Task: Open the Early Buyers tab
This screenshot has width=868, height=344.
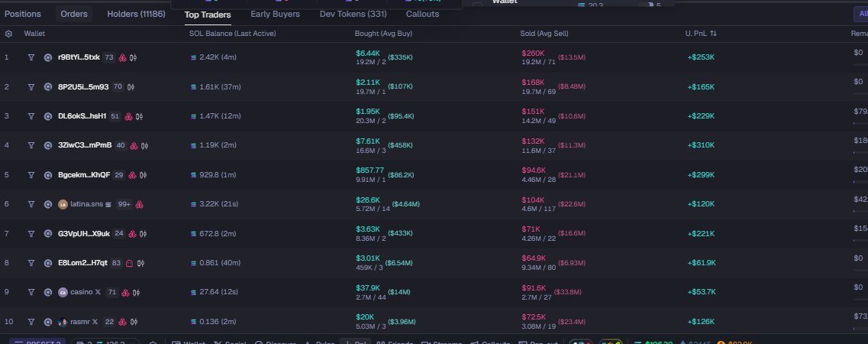Action: (x=275, y=14)
